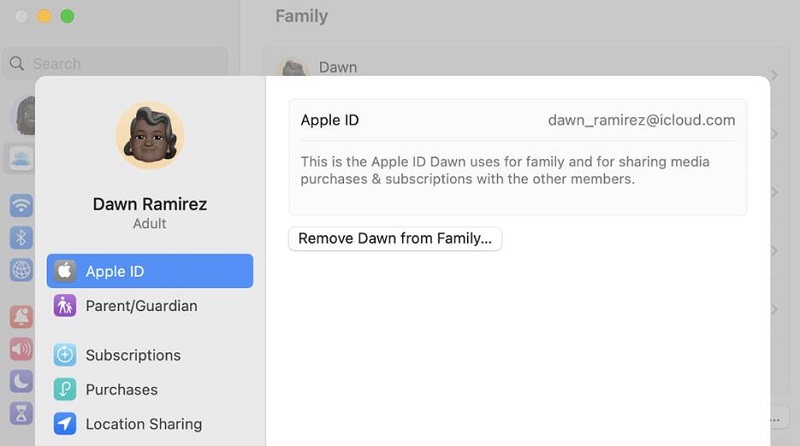Open Focus moon icon in background sidebar
The height and width of the screenshot is (446, 800).
coord(21,381)
